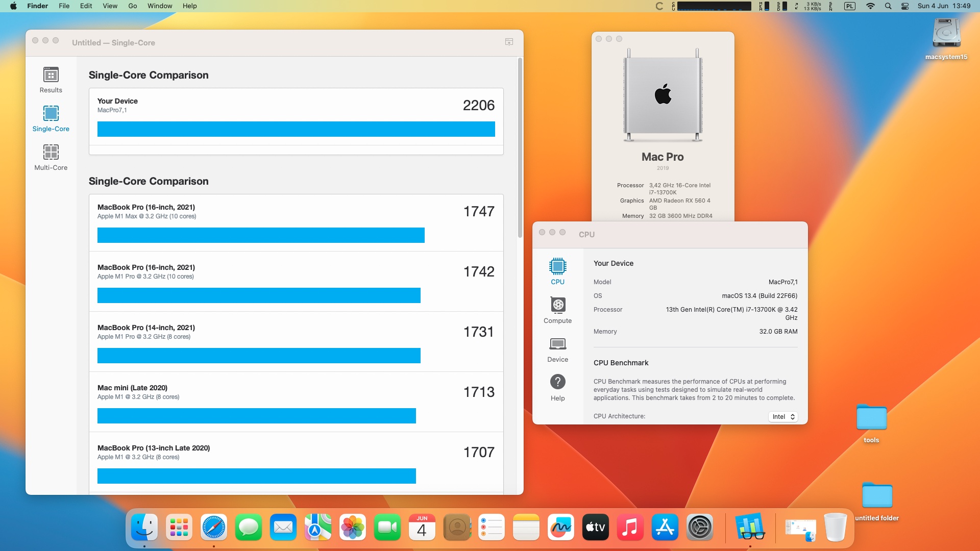The image size is (980, 551).
Task: Open the Window menu
Action: pos(160,6)
